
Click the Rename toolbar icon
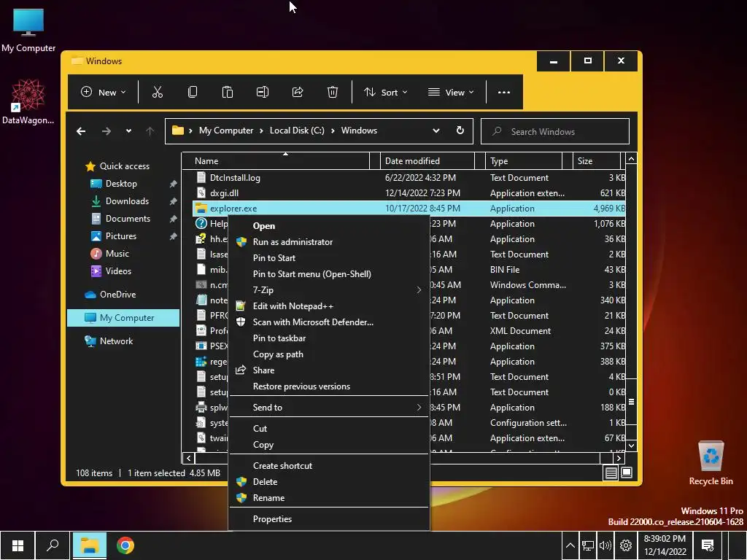click(x=263, y=92)
